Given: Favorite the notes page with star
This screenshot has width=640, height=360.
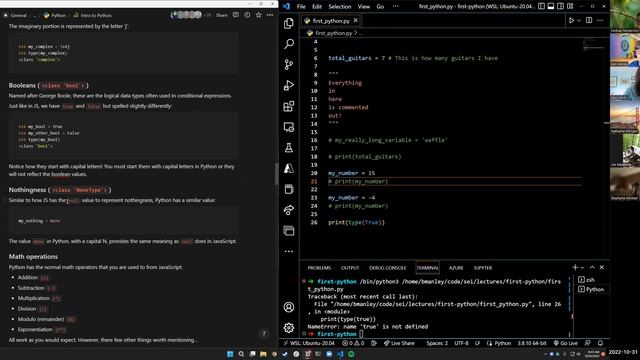Looking at the screenshot, I should click(x=258, y=15).
